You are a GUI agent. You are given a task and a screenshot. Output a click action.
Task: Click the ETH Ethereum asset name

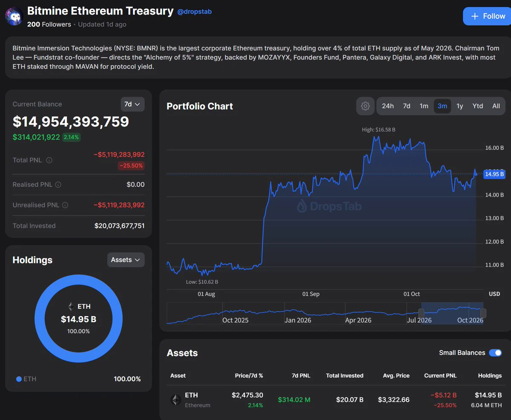(x=198, y=400)
